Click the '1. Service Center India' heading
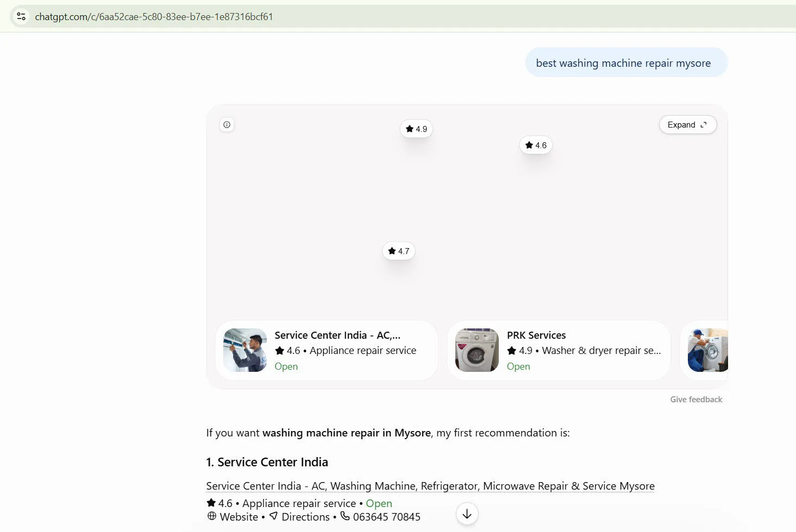The height and width of the screenshot is (532, 796). pyautogui.click(x=267, y=463)
